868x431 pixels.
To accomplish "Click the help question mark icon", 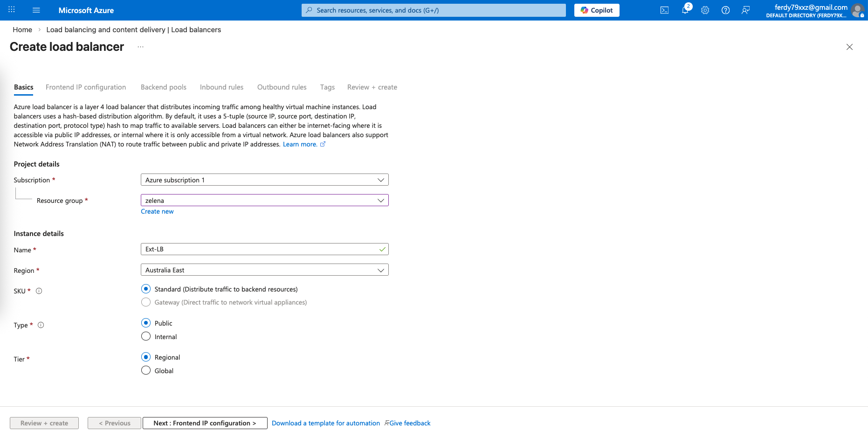I will click(x=725, y=10).
